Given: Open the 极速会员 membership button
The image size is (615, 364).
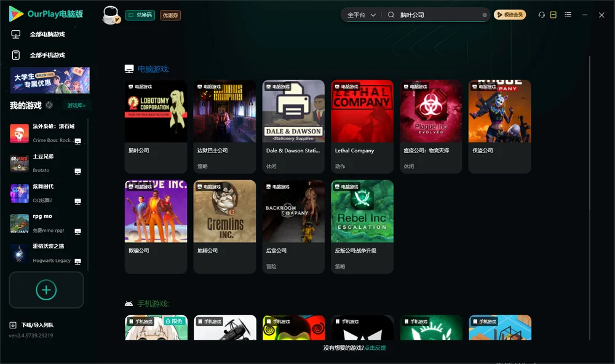Looking at the screenshot, I should [510, 15].
